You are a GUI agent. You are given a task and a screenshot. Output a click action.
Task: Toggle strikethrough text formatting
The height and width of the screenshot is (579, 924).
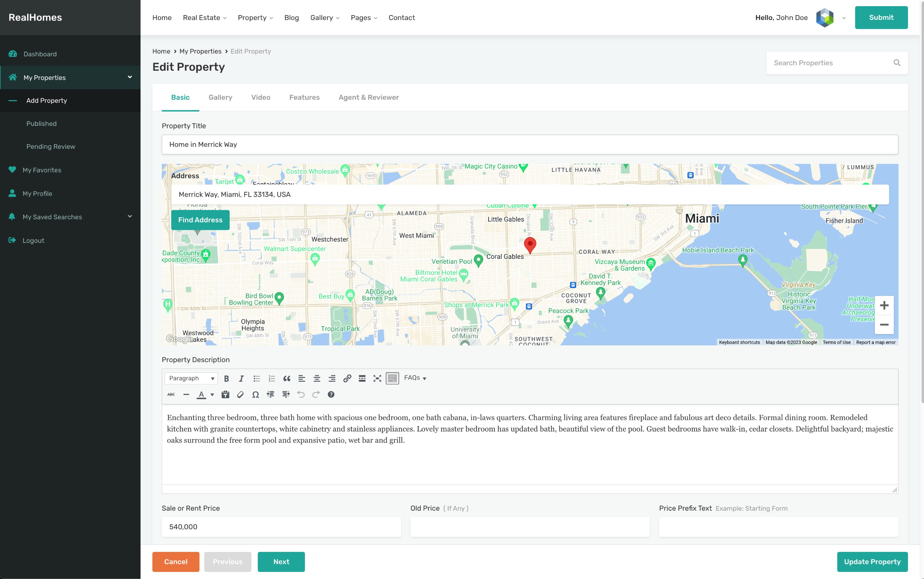coord(171,394)
